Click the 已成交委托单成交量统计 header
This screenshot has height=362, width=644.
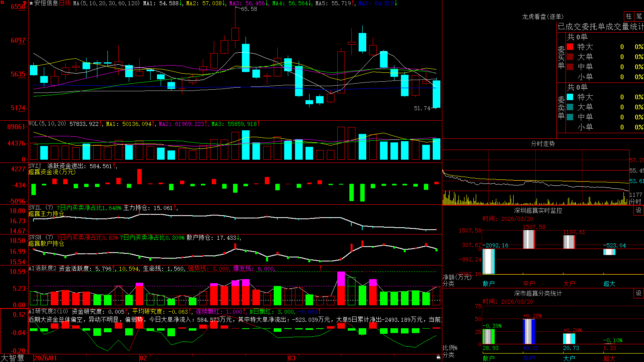pyautogui.click(x=601, y=27)
